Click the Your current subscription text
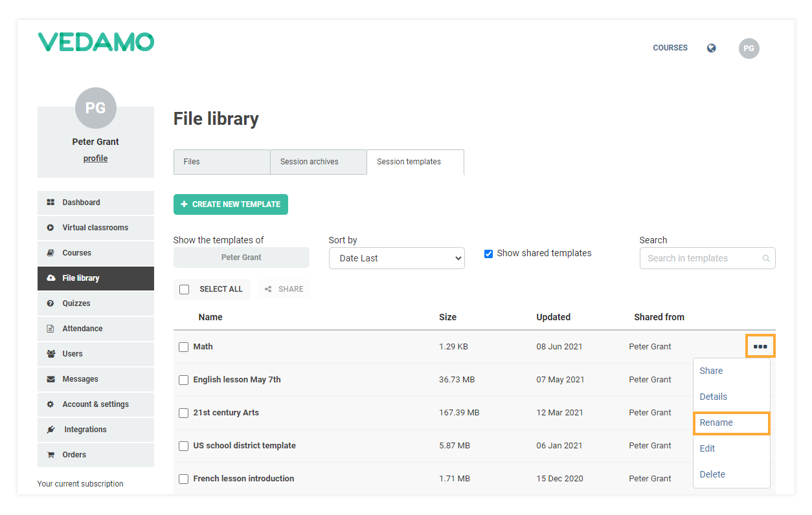The width and height of the screenshot is (812, 515). point(80,484)
